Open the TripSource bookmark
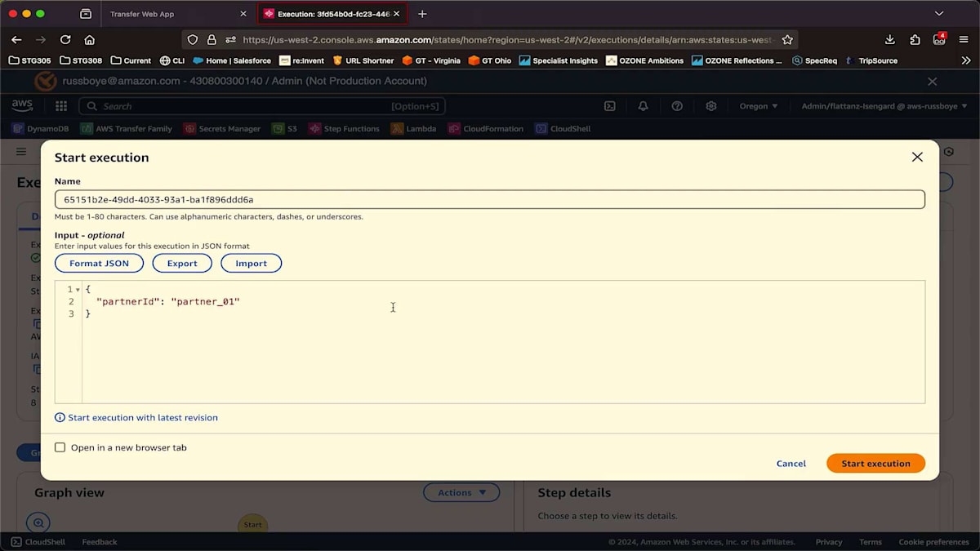The image size is (980, 551). coord(871,60)
